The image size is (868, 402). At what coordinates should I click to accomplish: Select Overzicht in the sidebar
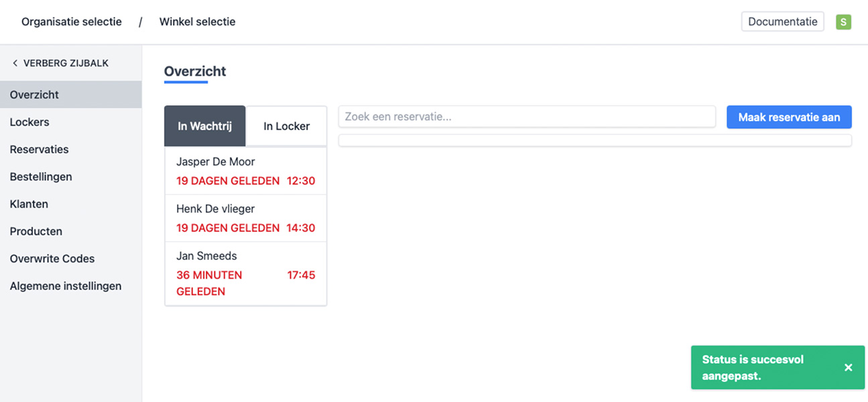(34, 94)
